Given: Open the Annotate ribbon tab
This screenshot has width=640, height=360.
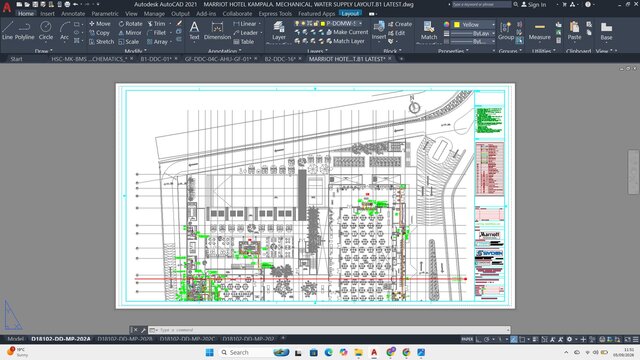Looking at the screenshot, I should tap(73, 13).
